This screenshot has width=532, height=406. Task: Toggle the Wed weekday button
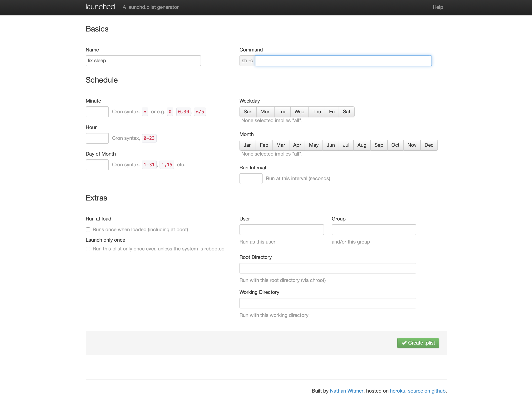tap(299, 112)
